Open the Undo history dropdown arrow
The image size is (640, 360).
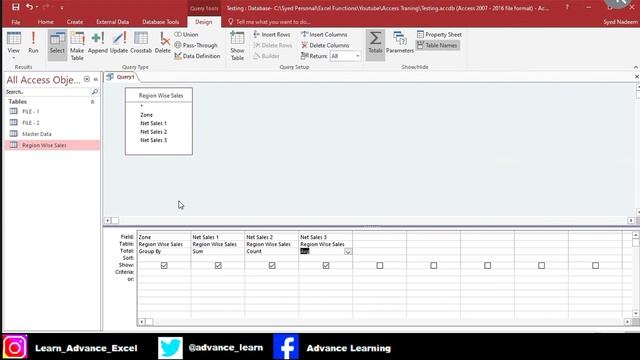click(x=37, y=7)
